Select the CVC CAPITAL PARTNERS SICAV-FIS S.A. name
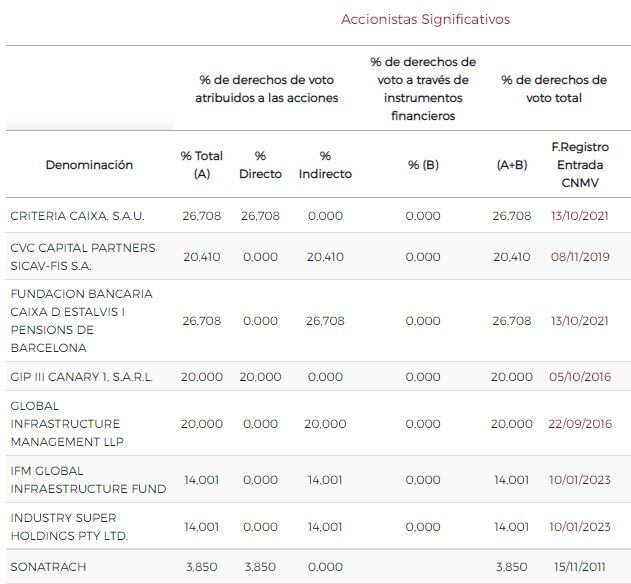The image size is (631, 584). pos(83,257)
